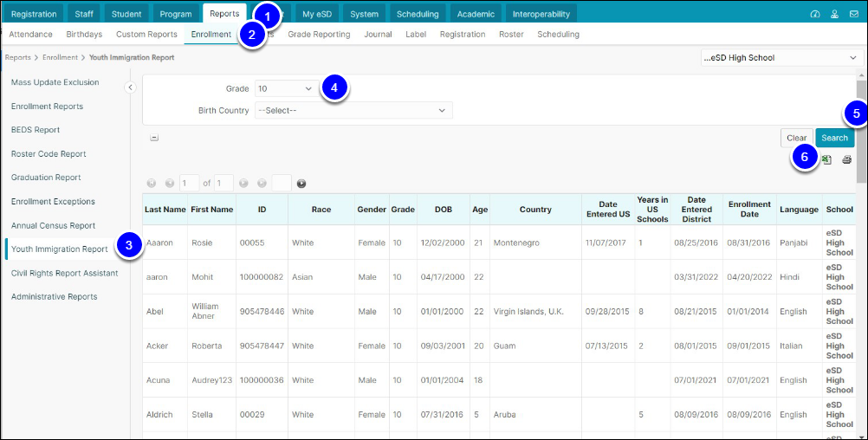
Task: Collapse the search filter with the minus
Action: 154,138
